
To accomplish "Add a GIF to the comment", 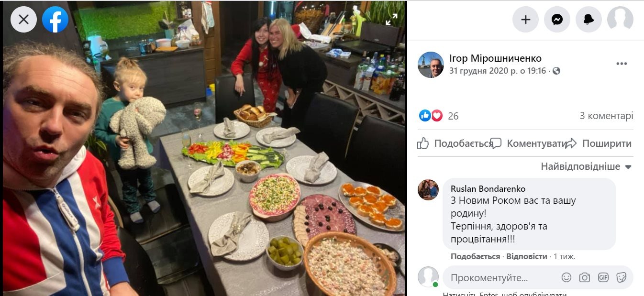I will click(x=603, y=277).
